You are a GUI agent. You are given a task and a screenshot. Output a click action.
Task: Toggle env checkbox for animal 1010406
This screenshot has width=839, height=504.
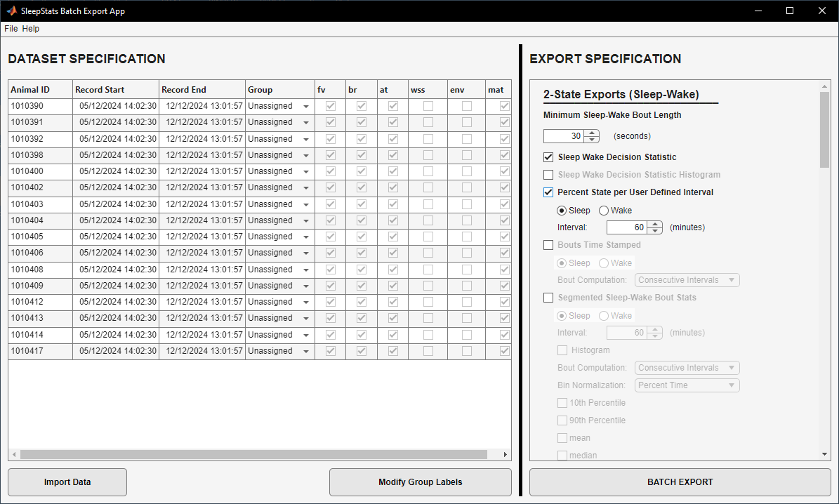tap(467, 253)
